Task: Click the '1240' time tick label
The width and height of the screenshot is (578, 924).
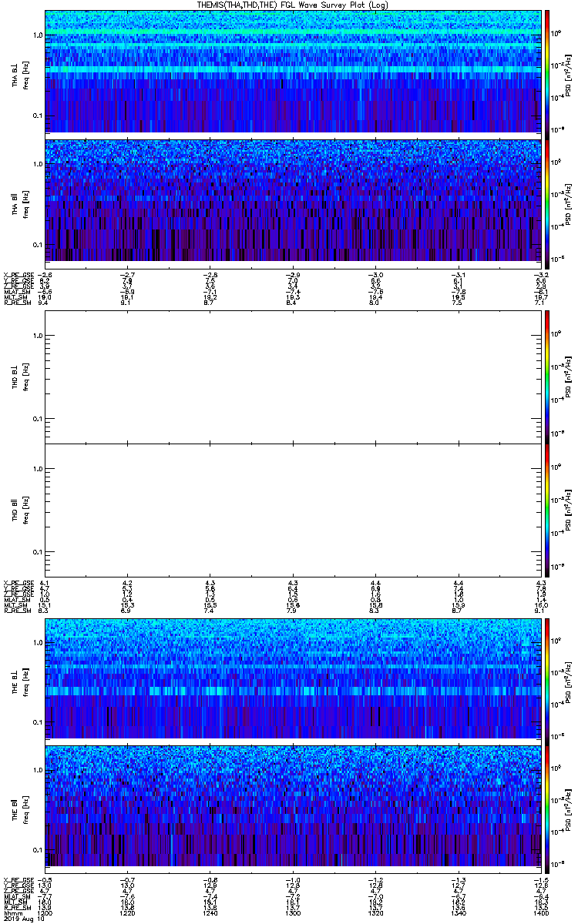Action: (210, 912)
